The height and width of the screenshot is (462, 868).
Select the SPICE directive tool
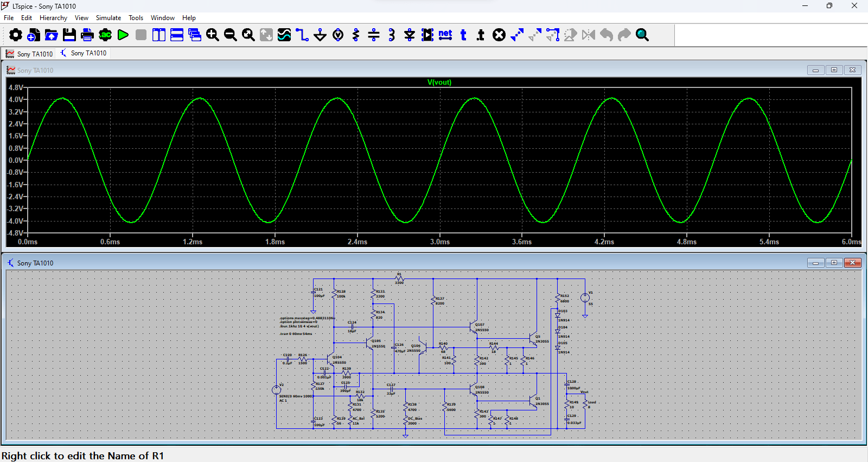coord(481,35)
